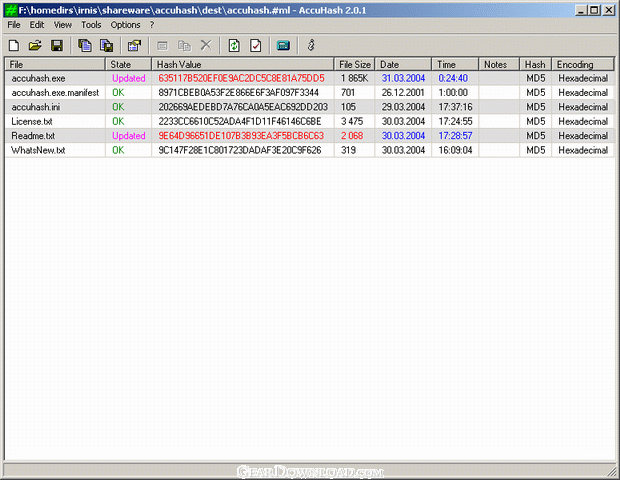Image resolution: width=620 pixels, height=480 pixels.
Task: Click the refresh checksums icon with green arrows
Action: click(x=234, y=45)
